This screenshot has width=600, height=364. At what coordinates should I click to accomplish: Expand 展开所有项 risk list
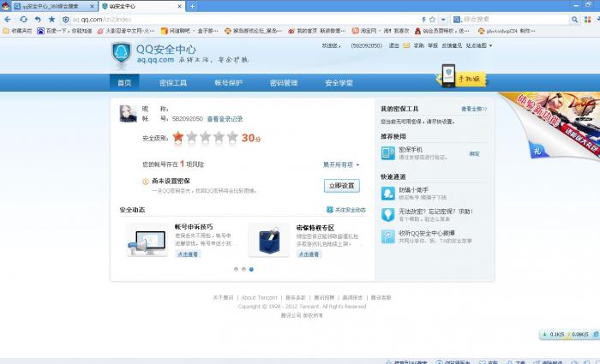click(341, 164)
